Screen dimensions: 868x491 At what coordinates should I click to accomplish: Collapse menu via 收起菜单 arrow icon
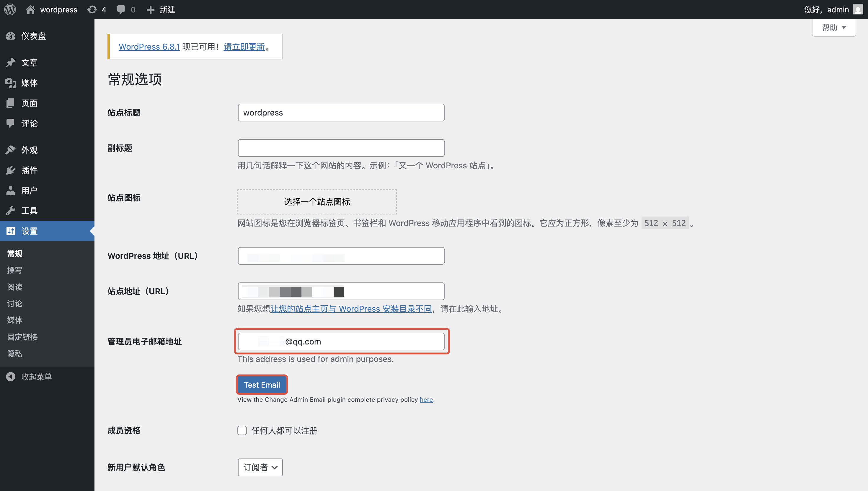coord(11,377)
